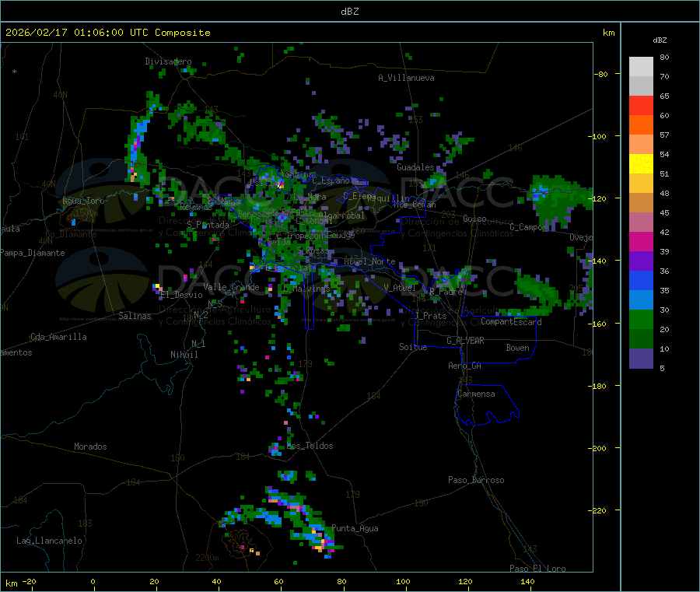Click the green 20-30 dBZ legend swatch
The width and height of the screenshot is (700, 592).
click(641, 319)
